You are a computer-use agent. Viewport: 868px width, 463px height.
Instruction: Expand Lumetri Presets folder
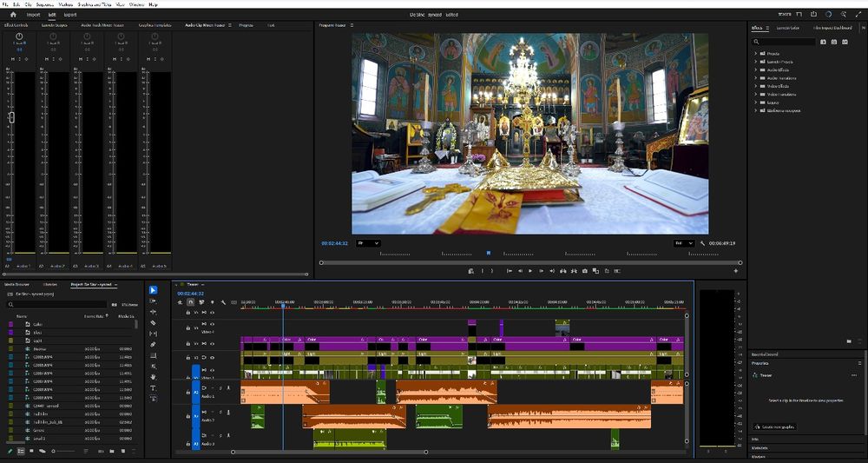[x=756, y=62]
